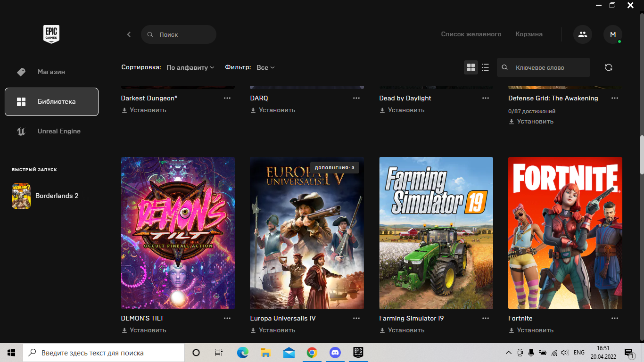Viewport: 644px width, 362px height.
Task: Install Europa Universalis IV
Action: [273, 330]
